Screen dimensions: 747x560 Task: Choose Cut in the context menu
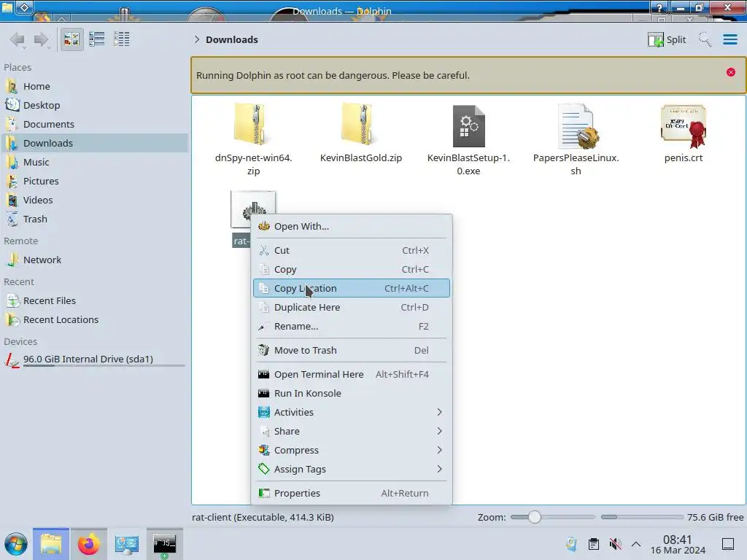click(352, 251)
